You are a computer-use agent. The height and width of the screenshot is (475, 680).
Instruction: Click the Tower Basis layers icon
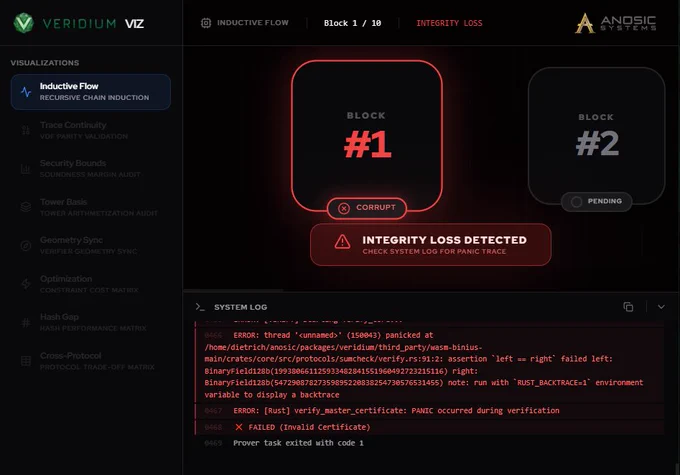click(26, 207)
